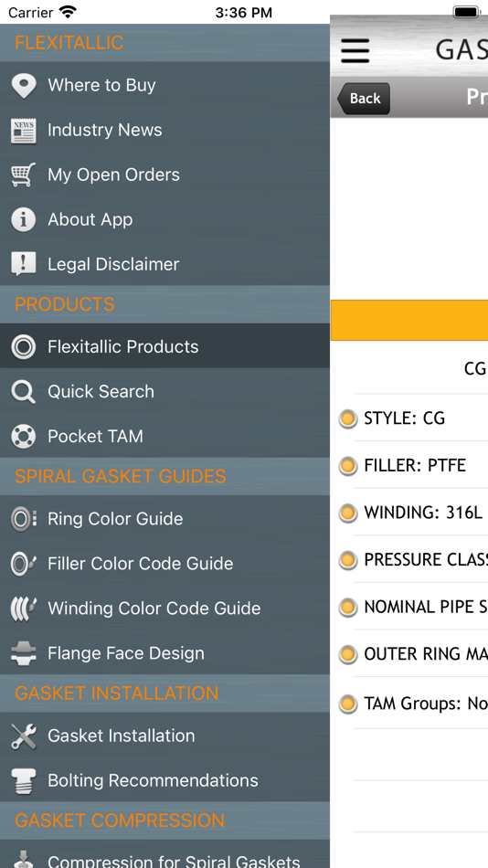Tap the orange bullet beside FILLER: PTFE

point(348,466)
